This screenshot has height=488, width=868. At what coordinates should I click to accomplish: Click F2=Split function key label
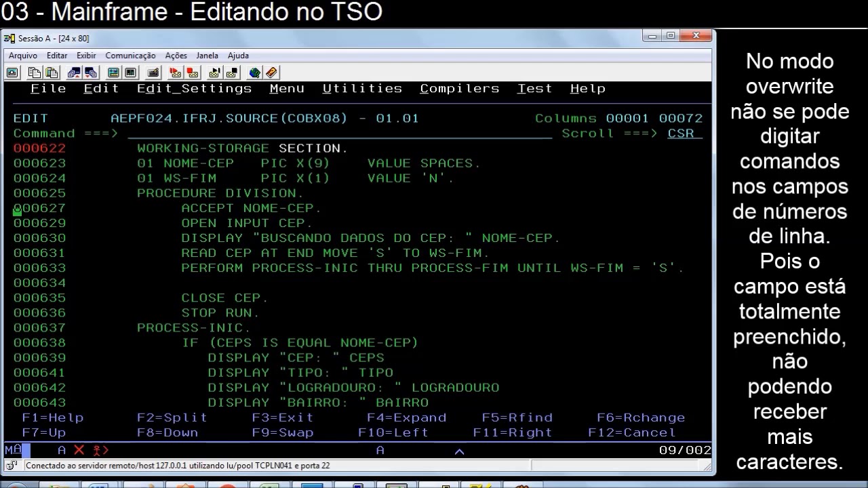(172, 418)
